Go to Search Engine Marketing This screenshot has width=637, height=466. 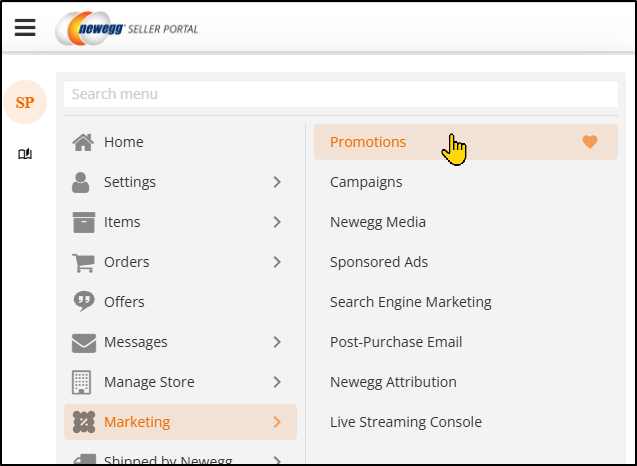[411, 302]
